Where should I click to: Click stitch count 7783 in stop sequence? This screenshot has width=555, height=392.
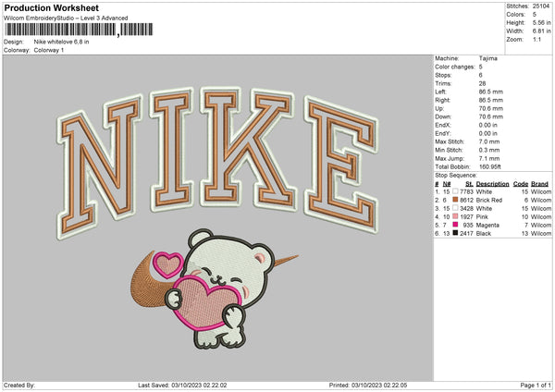(x=466, y=191)
